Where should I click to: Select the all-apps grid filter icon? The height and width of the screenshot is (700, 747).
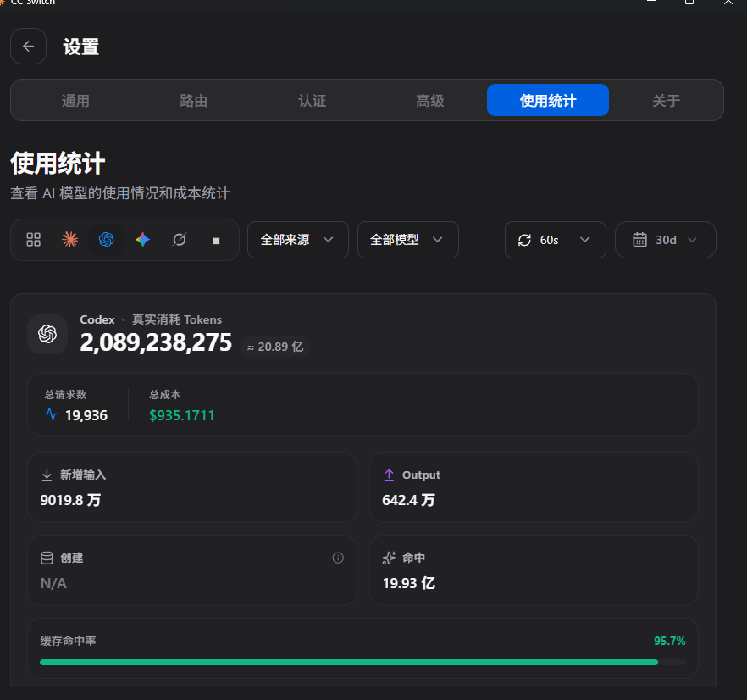click(33, 239)
